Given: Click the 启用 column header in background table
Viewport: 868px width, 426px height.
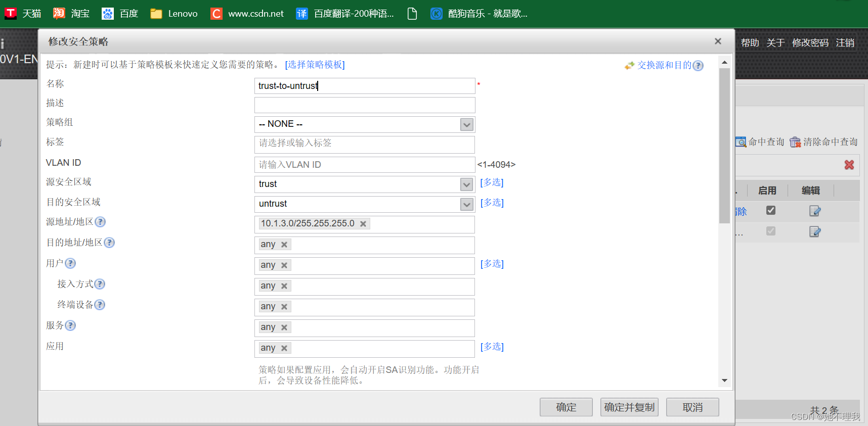Looking at the screenshot, I should click(767, 191).
